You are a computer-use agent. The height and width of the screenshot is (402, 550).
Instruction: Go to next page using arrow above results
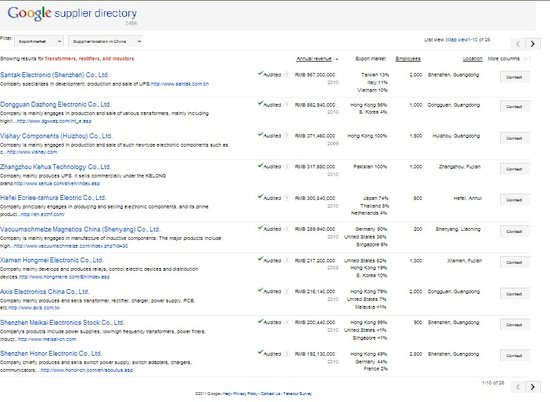[x=532, y=44]
